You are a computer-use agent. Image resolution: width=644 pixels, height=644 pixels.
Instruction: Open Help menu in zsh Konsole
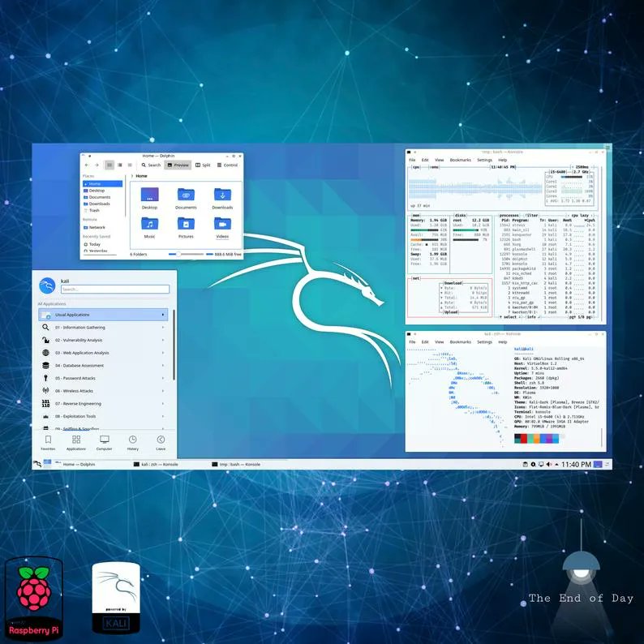point(502,341)
